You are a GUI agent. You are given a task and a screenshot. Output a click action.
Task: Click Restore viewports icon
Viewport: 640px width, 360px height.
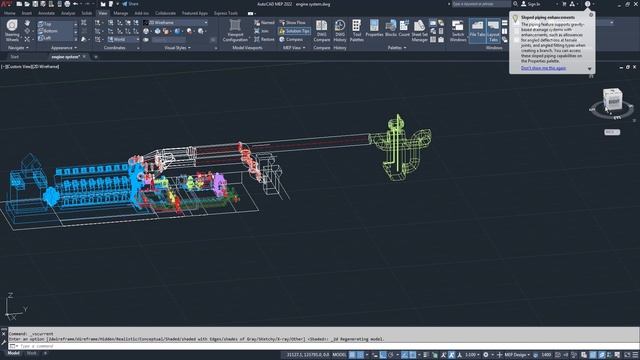[257, 39]
